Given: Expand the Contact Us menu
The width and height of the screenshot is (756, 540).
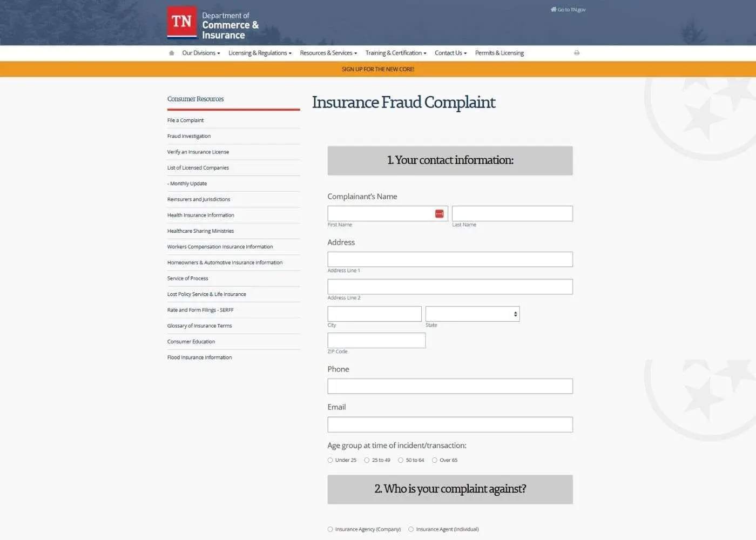Looking at the screenshot, I should (450, 53).
